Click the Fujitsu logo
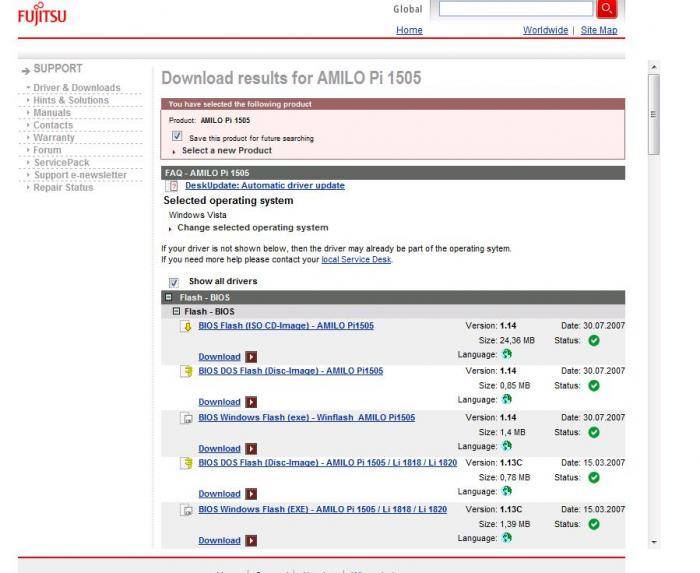The width and height of the screenshot is (700, 573). tap(42, 14)
